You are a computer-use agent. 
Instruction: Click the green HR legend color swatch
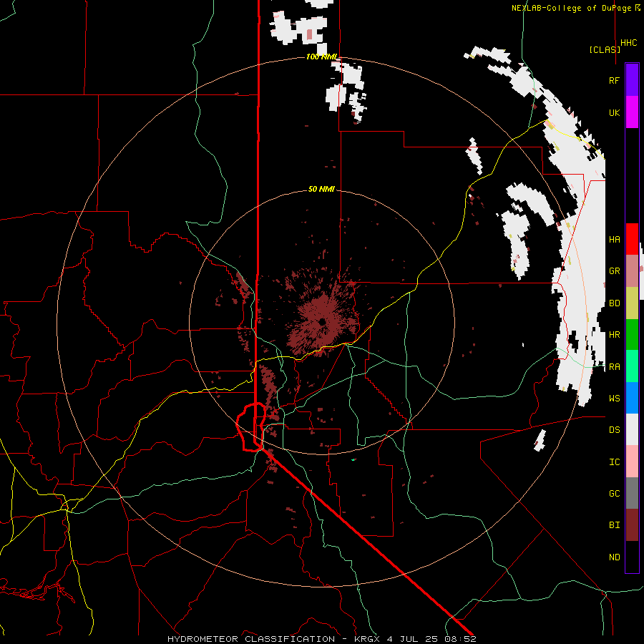632,334
